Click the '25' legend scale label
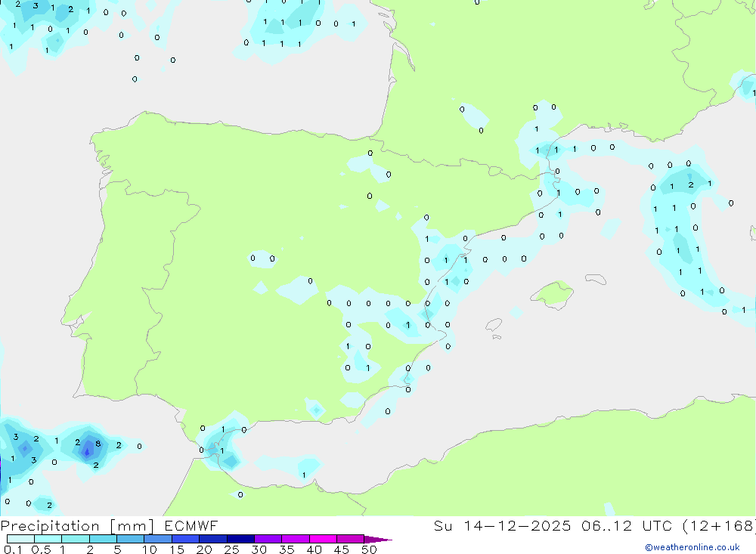 [232, 549]
